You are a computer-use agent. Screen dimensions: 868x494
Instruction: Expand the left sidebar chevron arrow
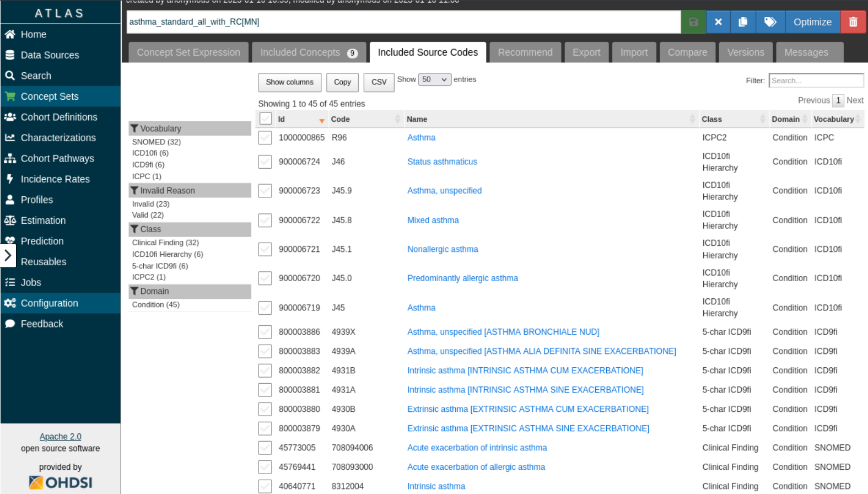(8, 255)
